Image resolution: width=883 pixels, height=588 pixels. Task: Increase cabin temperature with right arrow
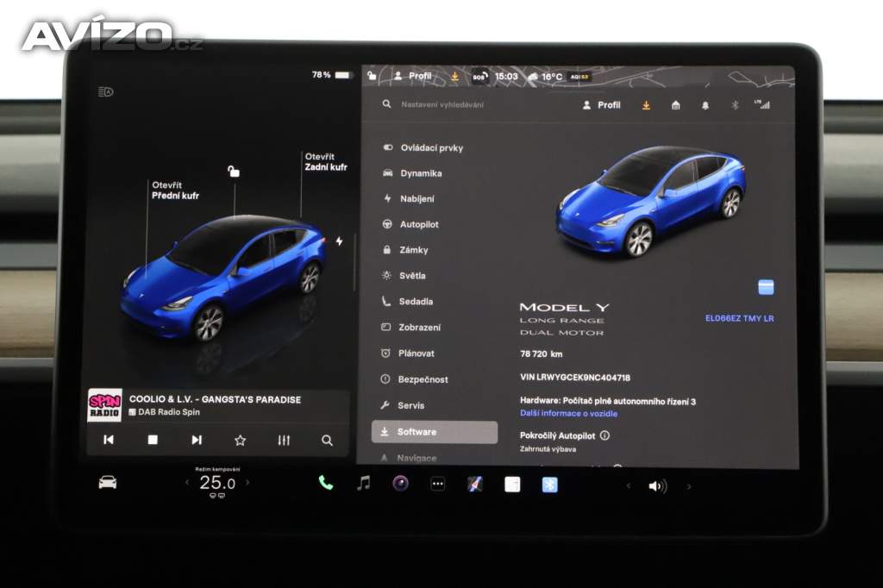point(247,483)
